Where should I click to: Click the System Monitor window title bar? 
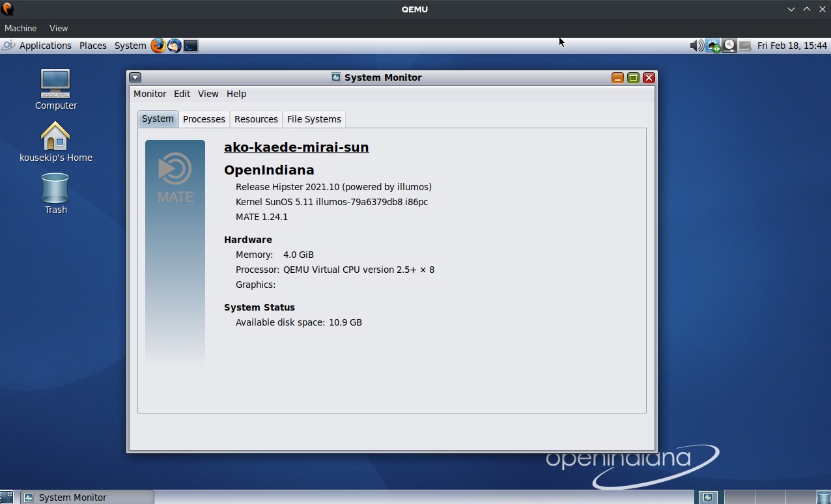pos(376,77)
